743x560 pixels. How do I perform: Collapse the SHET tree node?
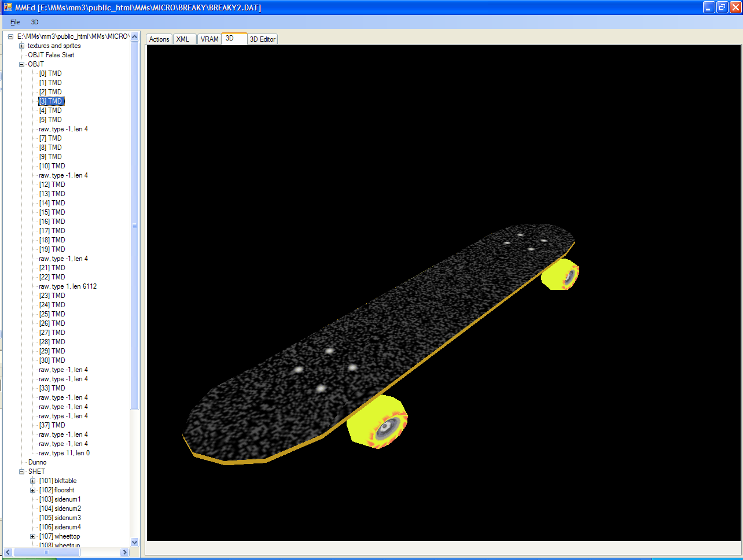point(21,471)
